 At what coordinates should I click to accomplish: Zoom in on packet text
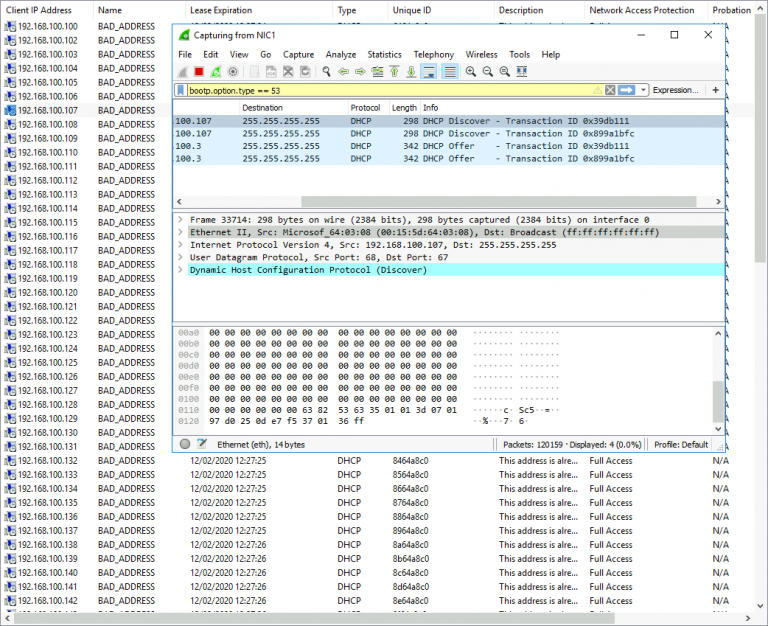[471, 72]
